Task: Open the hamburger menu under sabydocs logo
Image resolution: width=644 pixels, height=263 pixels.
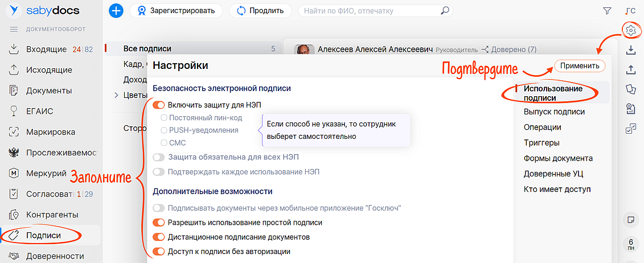Action: tap(14, 29)
